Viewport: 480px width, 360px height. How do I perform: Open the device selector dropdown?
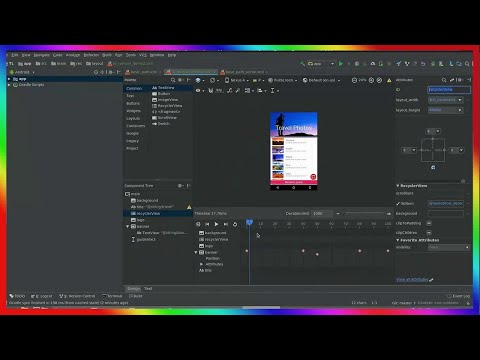coord(236,80)
